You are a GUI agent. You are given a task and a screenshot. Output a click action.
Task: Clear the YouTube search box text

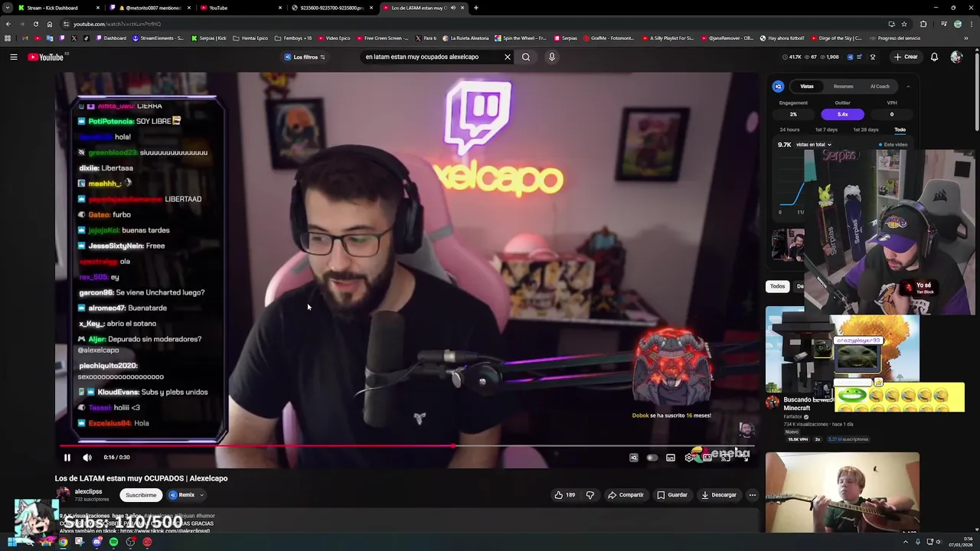point(507,57)
